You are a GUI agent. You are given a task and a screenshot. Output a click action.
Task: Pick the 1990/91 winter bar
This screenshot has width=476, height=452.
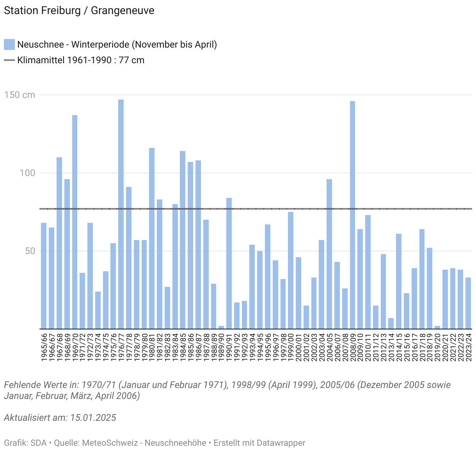pyautogui.click(x=229, y=263)
